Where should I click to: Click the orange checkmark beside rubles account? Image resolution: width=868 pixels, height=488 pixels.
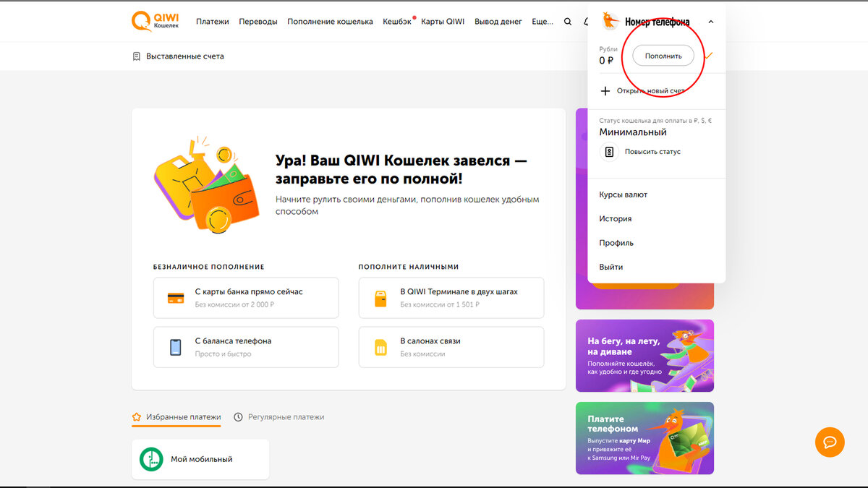(x=710, y=55)
